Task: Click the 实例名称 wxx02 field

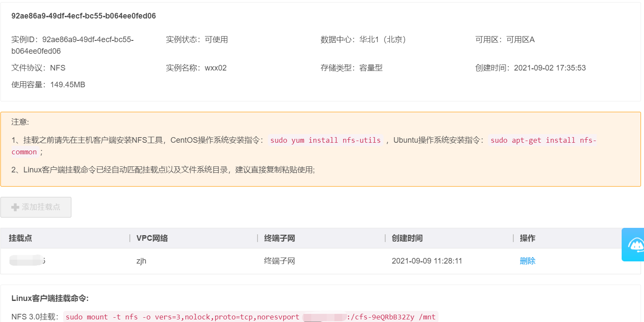Action: click(196, 68)
